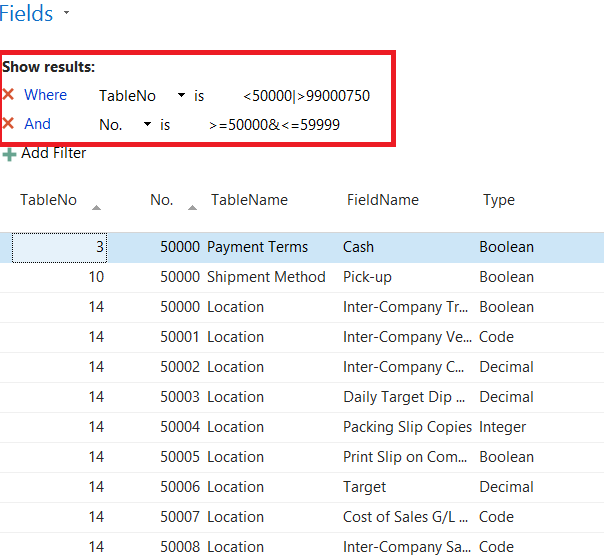Select the TableNo 10 cell
Screen dimensions: 604x557
96,277
